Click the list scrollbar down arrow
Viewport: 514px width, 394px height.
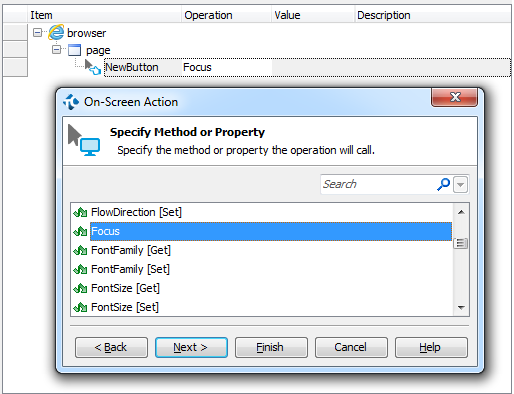tap(461, 307)
